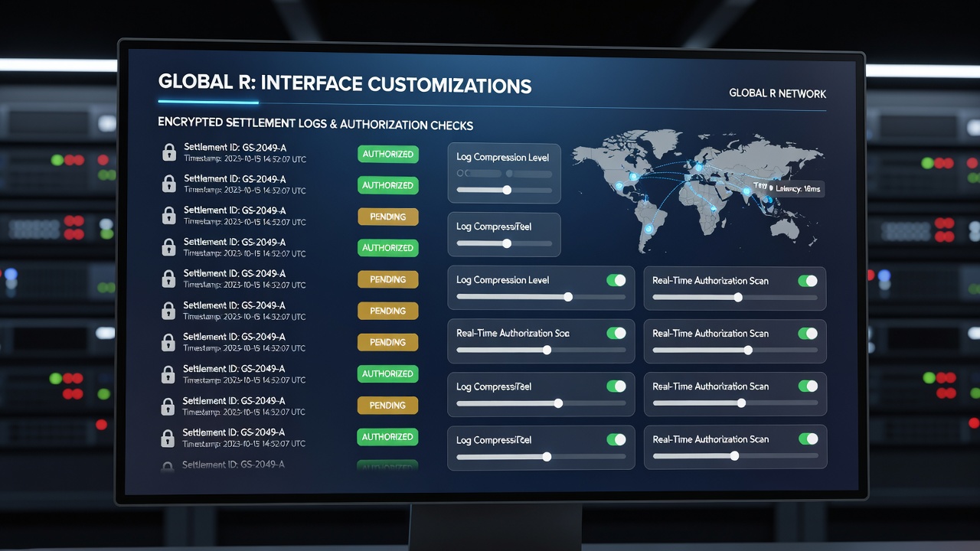Viewport: 980px width, 551px height.
Task: Click slider in topmost Log Compression Level card
Action: coord(504,190)
